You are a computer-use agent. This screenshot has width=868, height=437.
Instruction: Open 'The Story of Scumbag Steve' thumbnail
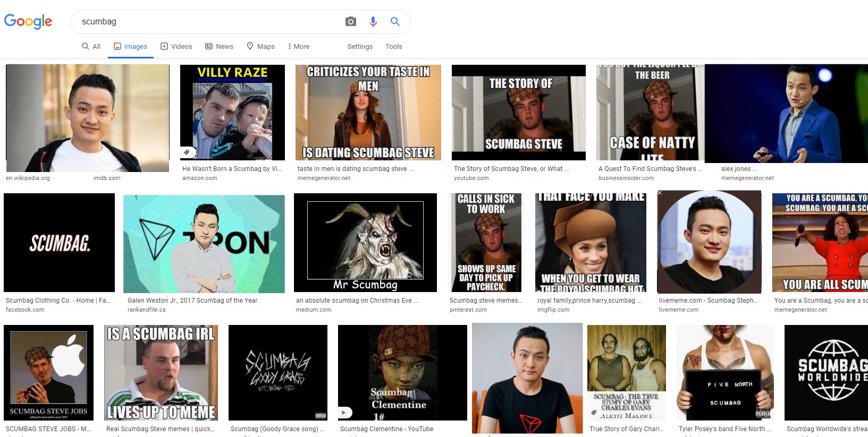tap(519, 113)
